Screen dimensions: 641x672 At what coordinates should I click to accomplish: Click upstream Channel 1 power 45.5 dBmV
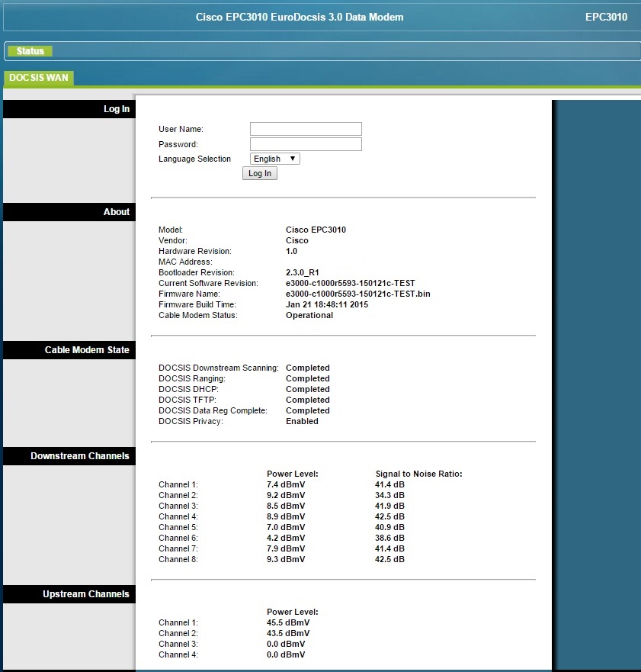click(x=288, y=622)
